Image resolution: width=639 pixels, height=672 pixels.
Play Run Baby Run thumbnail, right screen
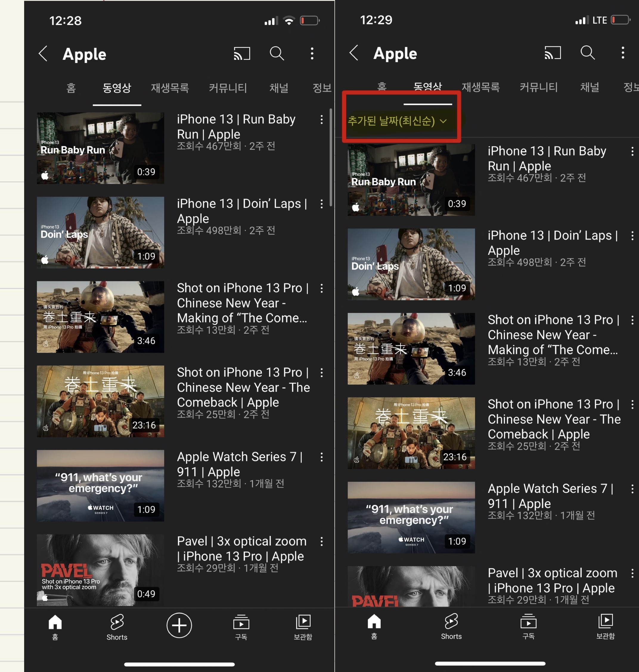(411, 180)
